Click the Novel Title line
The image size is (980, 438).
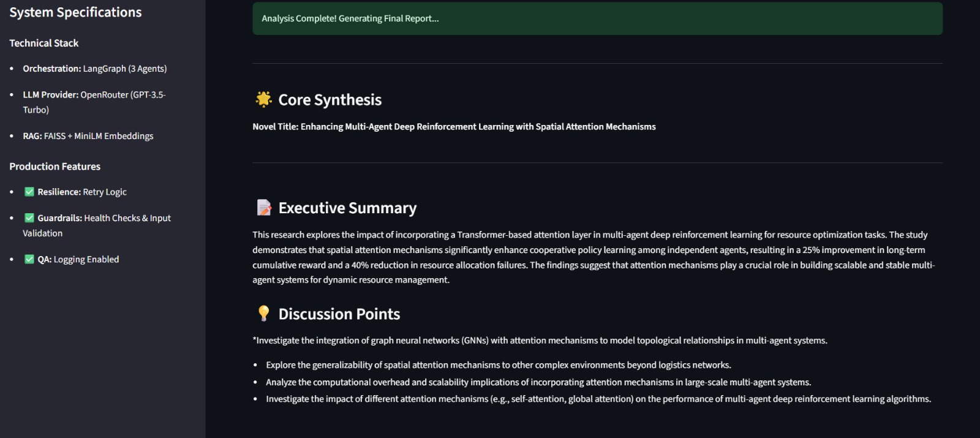tap(454, 127)
